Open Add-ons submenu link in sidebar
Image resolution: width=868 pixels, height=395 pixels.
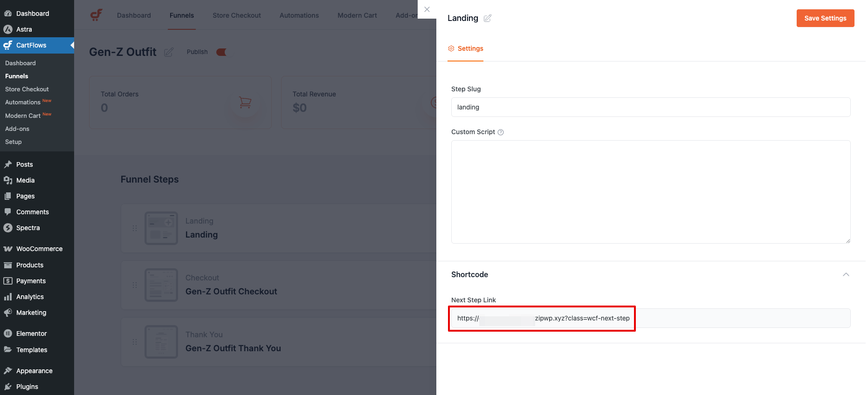[x=17, y=129]
